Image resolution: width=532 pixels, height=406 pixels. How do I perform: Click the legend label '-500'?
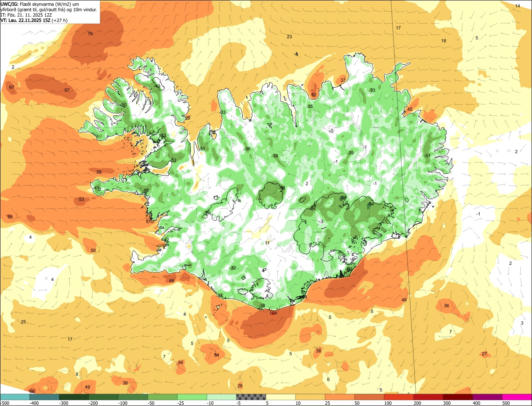[5, 403]
